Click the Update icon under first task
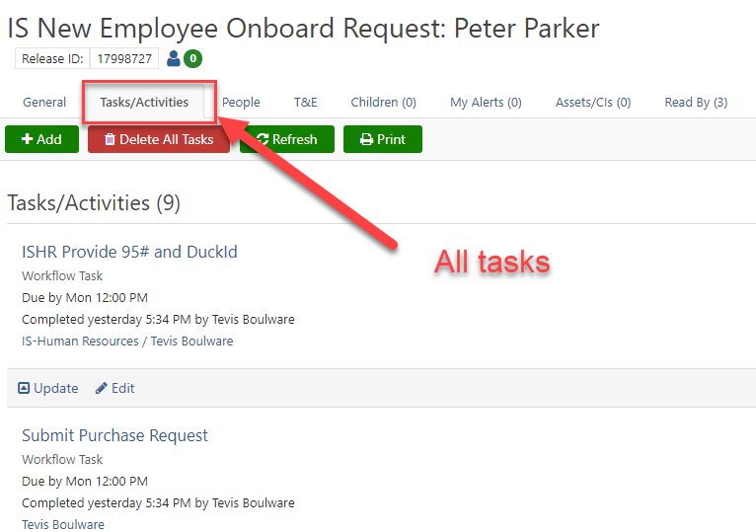 coord(24,388)
